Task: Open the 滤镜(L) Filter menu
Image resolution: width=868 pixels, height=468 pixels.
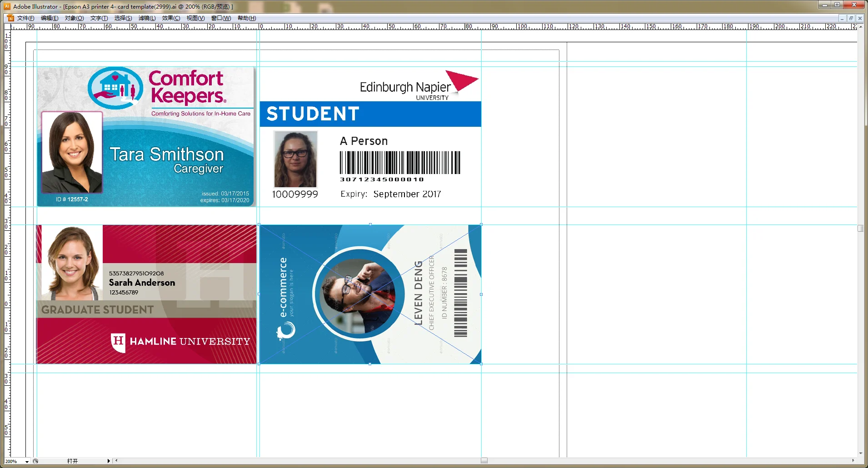Action: 147,18
